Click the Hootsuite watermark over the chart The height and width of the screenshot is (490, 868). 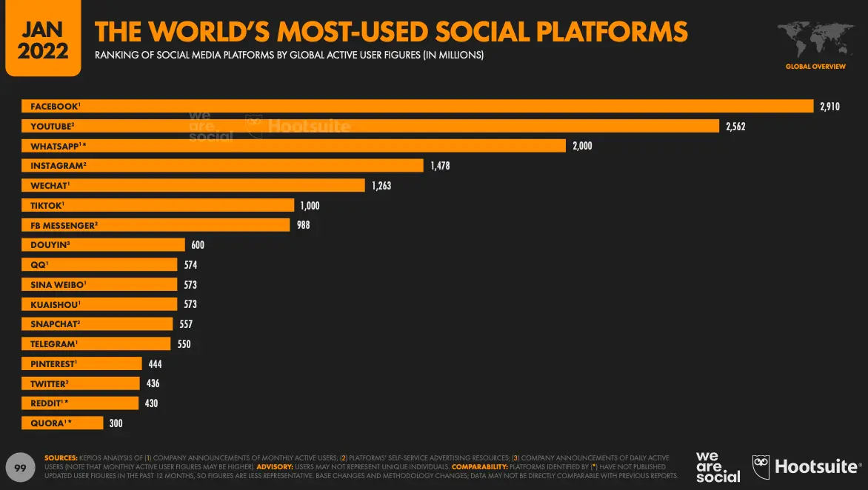[298, 126]
